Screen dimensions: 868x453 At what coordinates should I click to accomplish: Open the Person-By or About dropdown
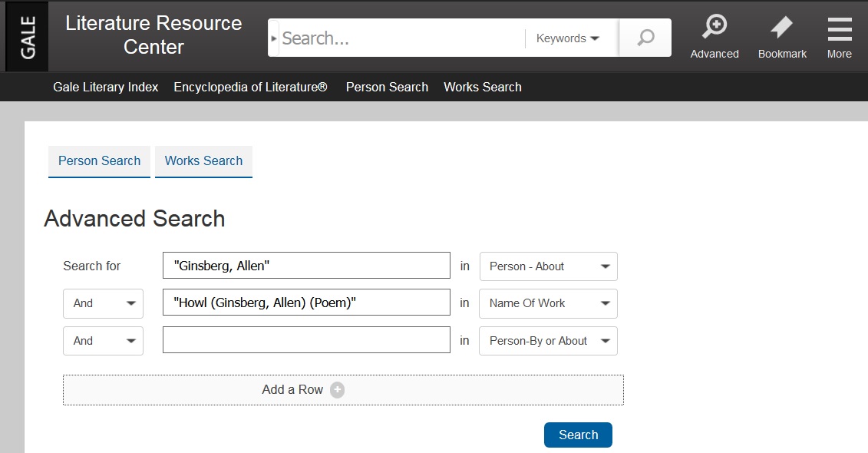(x=548, y=341)
